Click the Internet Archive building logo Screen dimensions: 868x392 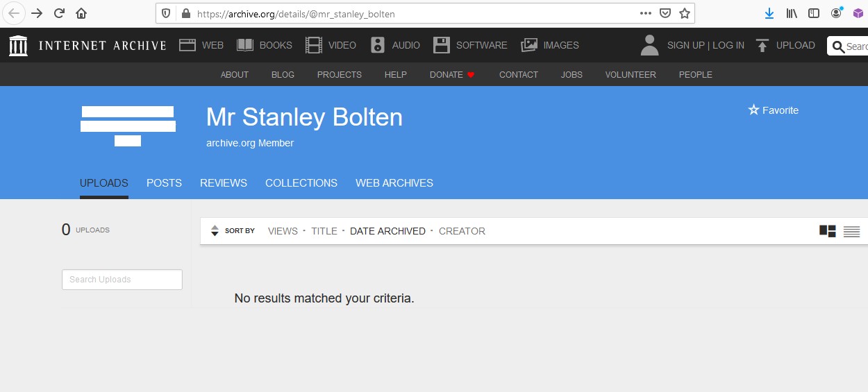coord(19,45)
